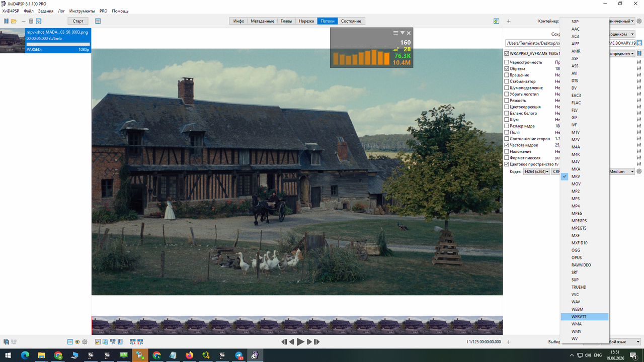Screen dimensions: 644x362
Task: Open codec settings gear icon near Medium preset
Action: click(639, 171)
